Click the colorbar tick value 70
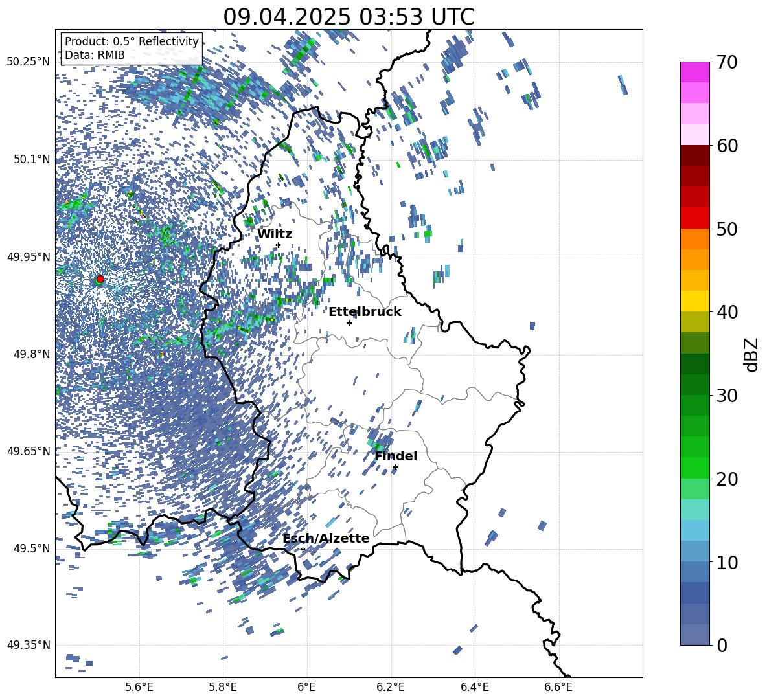This screenshot has height=700, width=767. click(727, 62)
